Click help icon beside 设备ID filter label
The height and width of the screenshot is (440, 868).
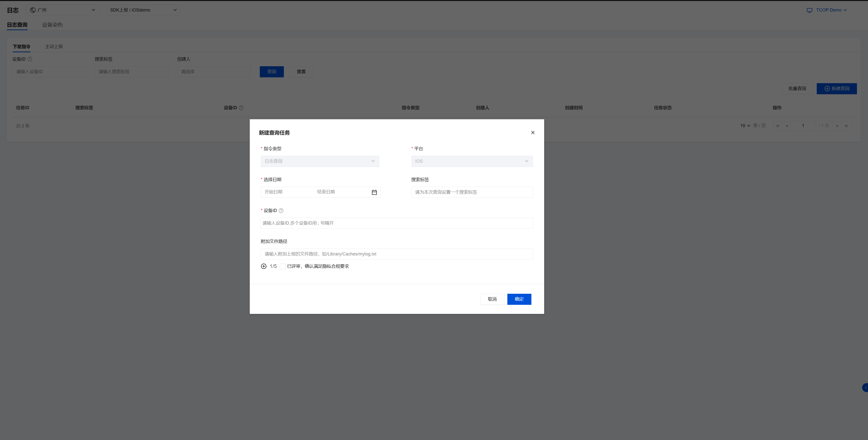coord(30,59)
